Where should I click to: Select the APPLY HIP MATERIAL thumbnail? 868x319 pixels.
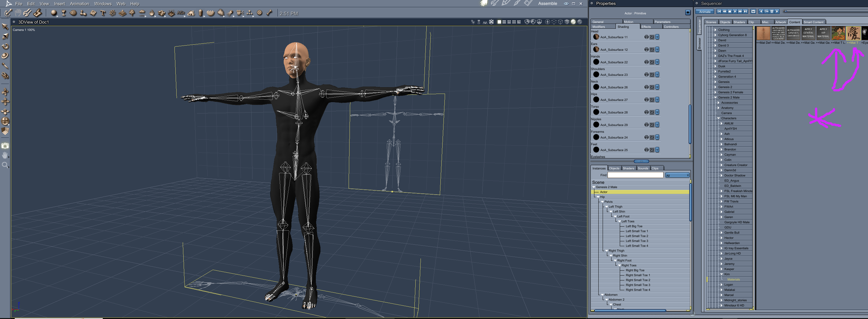pos(823,33)
